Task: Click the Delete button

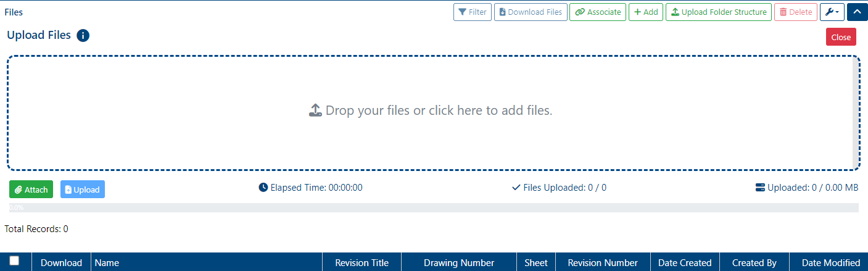Action: [x=796, y=12]
